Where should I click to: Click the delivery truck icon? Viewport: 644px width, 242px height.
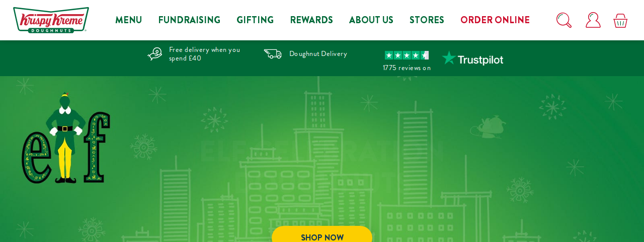[273, 53]
